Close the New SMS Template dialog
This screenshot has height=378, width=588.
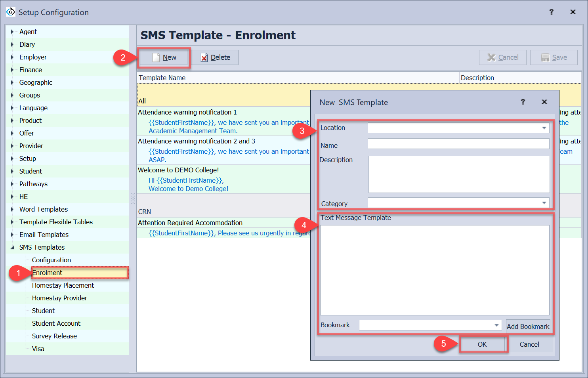tap(544, 102)
